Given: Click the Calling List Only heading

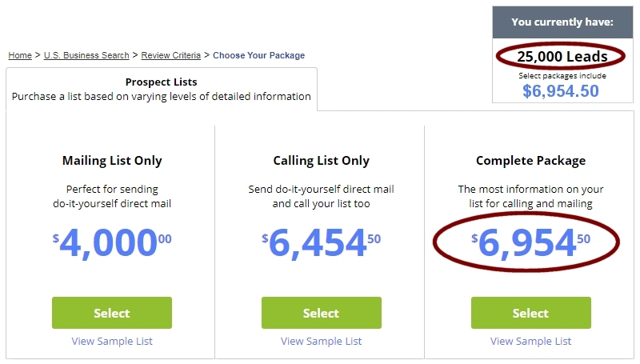Looking at the screenshot, I should [321, 161].
